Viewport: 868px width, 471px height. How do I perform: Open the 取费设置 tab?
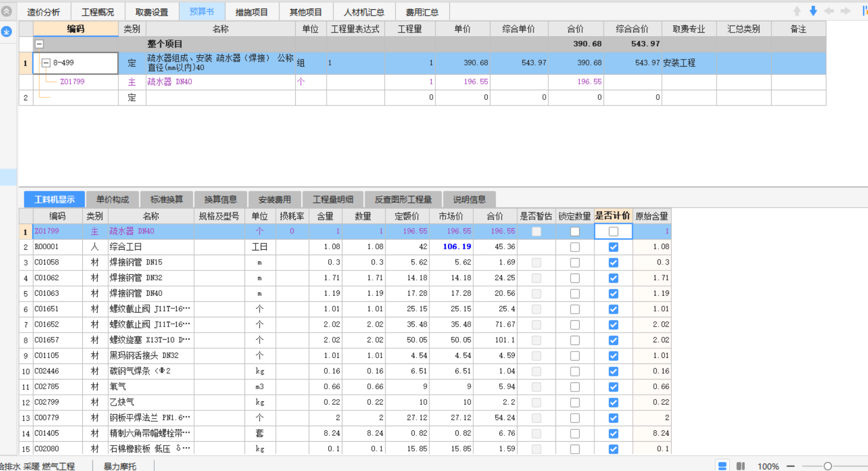pyautogui.click(x=152, y=12)
